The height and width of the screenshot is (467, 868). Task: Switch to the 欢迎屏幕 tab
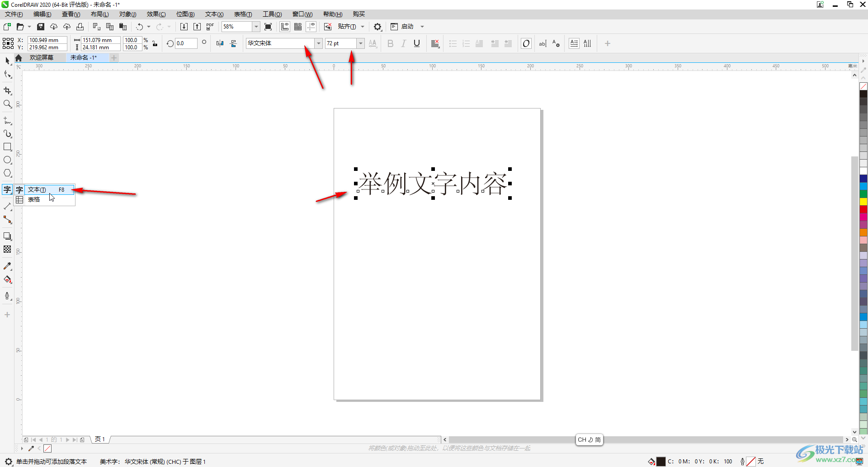[42, 57]
